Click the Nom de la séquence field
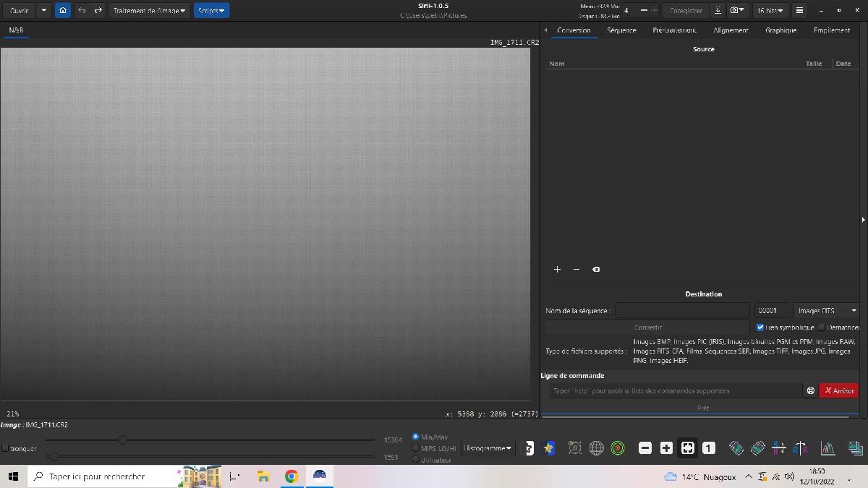 click(682, 310)
